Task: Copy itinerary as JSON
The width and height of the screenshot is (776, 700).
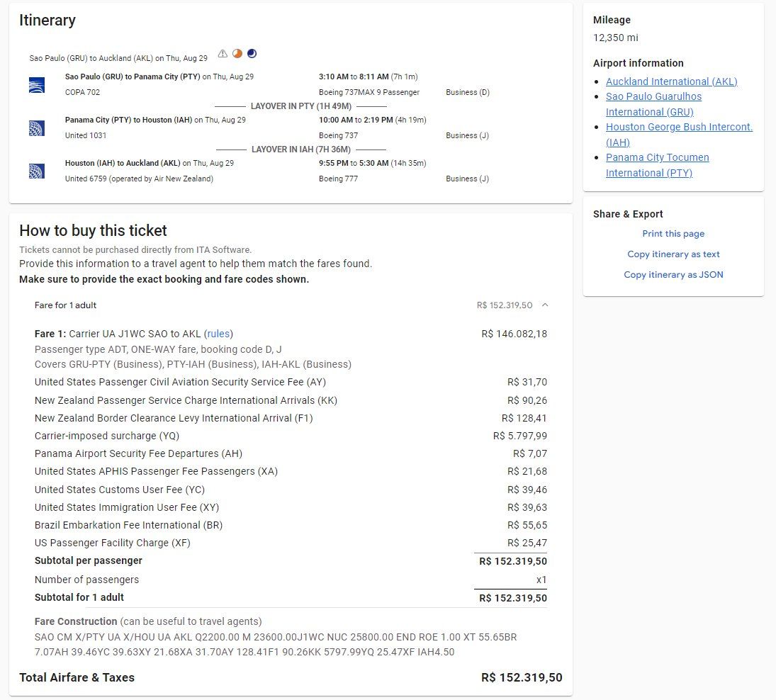Action: (x=673, y=275)
